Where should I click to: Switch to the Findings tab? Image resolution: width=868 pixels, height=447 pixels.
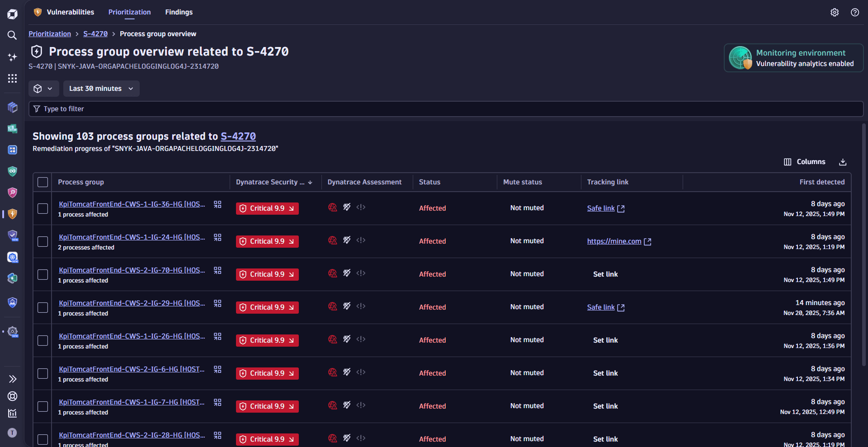click(x=179, y=12)
